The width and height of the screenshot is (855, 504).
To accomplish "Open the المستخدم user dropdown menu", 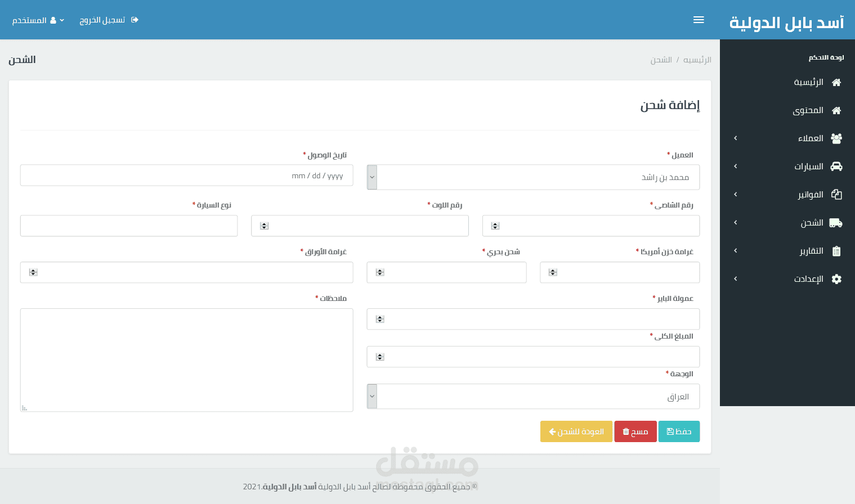I will click(38, 20).
